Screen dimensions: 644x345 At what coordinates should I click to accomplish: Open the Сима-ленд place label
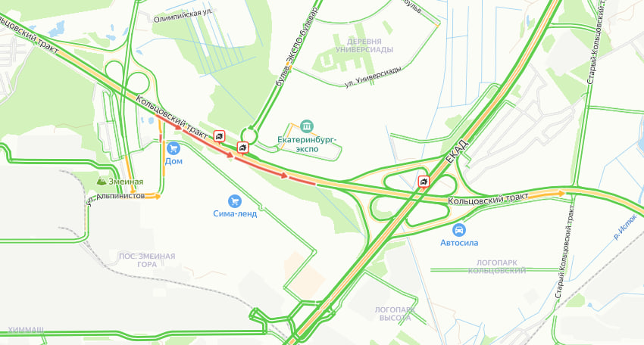(x=235, y=213)
